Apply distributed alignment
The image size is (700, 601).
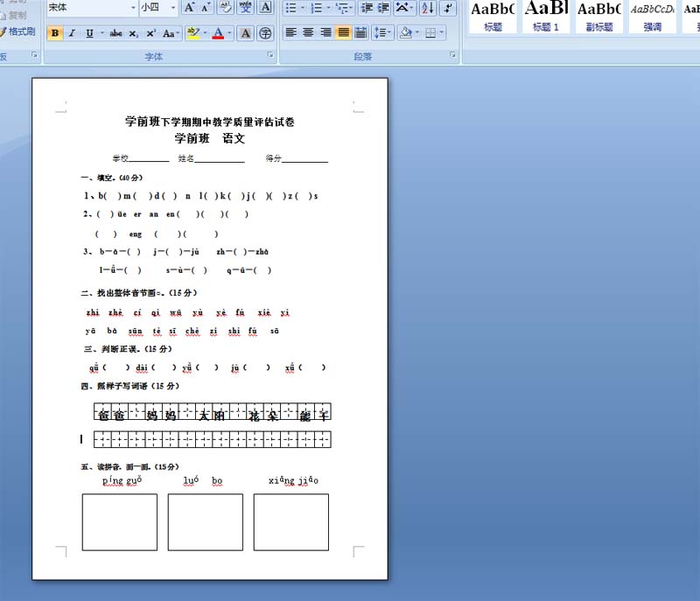tap(360, 32)
